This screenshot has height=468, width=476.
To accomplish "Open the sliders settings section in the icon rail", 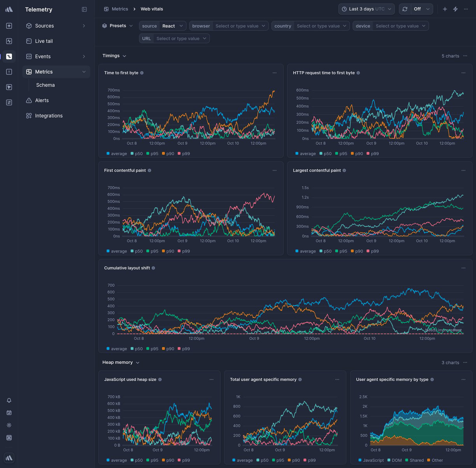I will [9, 102].
